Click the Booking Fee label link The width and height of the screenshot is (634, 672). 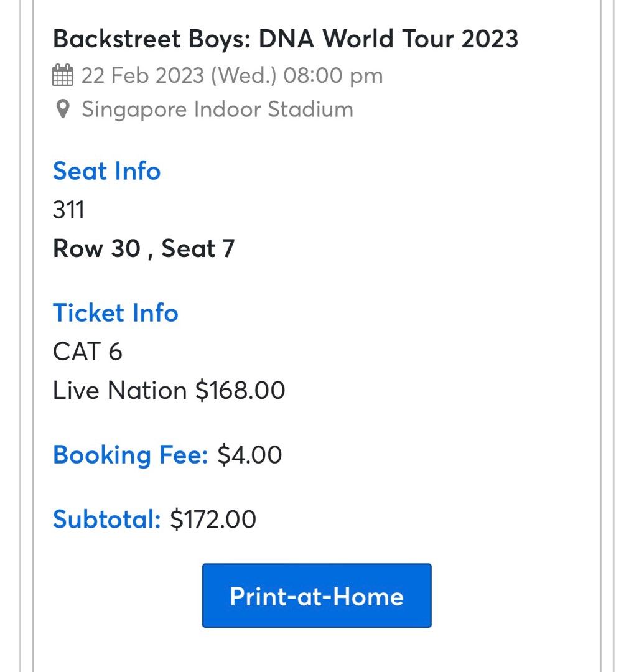point(130,455)
